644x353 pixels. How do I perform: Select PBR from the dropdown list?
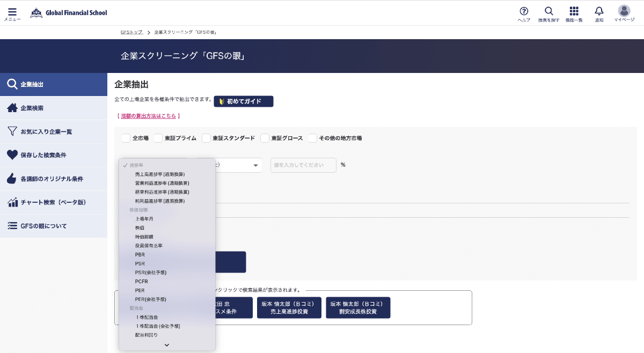coord(140,255)
